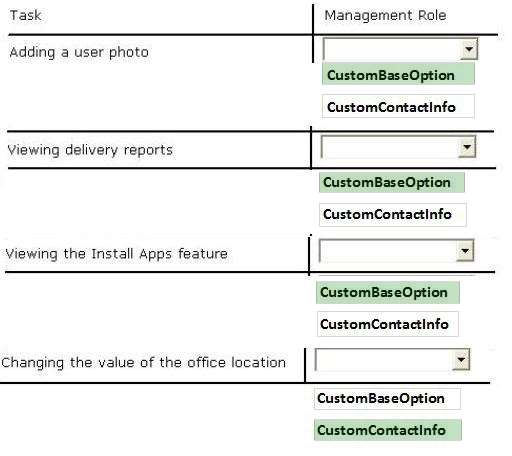The height and width of the screenshot is (456, 512).
Task: Open the dropdown arrow for Adding a user photo
Action: [x=469, y=49]
